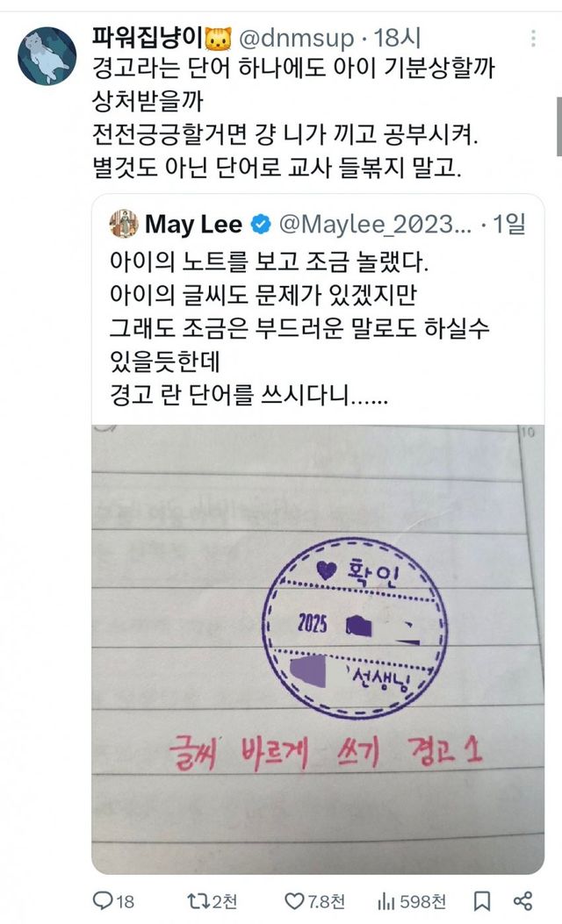
Task: Open the @Maylee_2023 handle
Action: (x=375, y=225)
